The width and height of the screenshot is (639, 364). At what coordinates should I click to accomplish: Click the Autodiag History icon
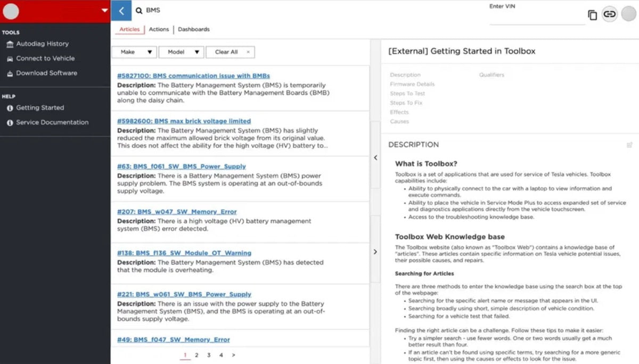click(x=10, y=44)
